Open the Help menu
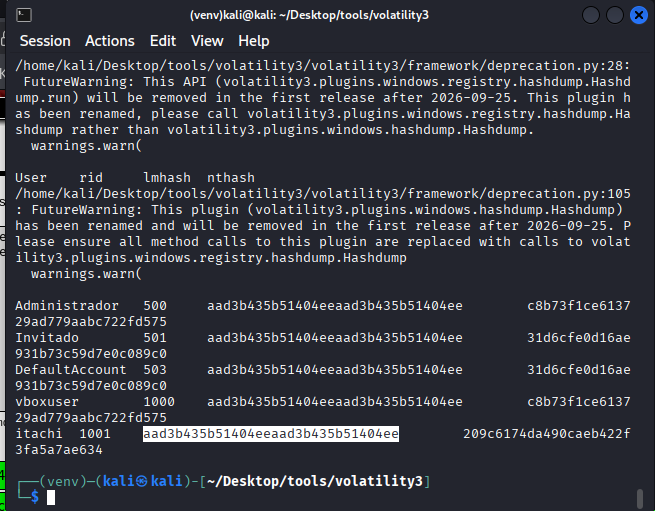Image resolution: width=655 pixels, height=511 pixels. pos(253,41)
